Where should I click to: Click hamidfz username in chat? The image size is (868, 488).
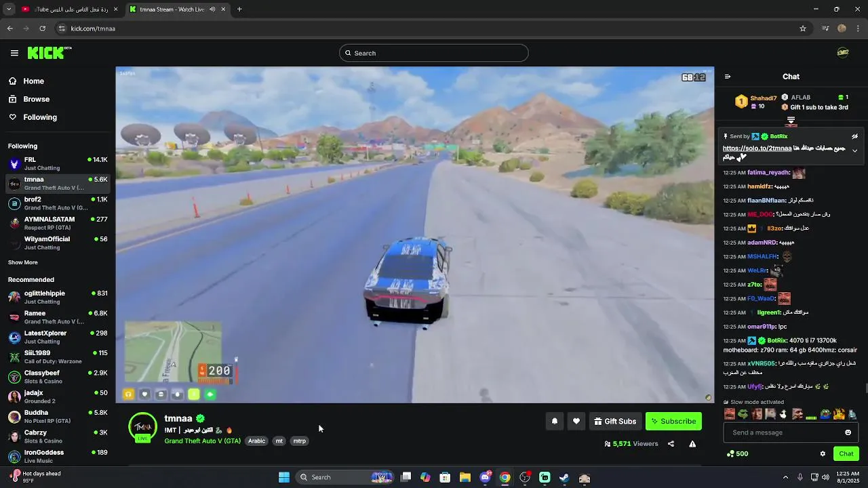click(759, 186)
